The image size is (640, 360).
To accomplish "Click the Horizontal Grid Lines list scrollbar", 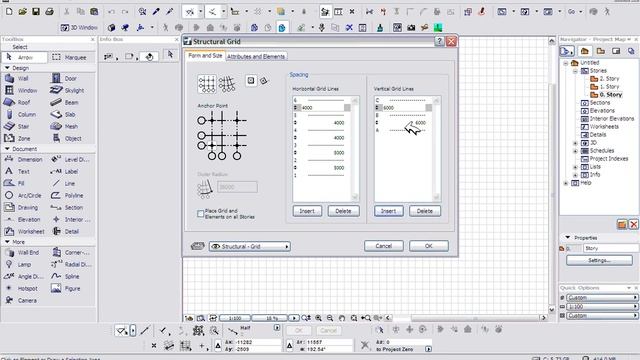I will pos(355,149).
